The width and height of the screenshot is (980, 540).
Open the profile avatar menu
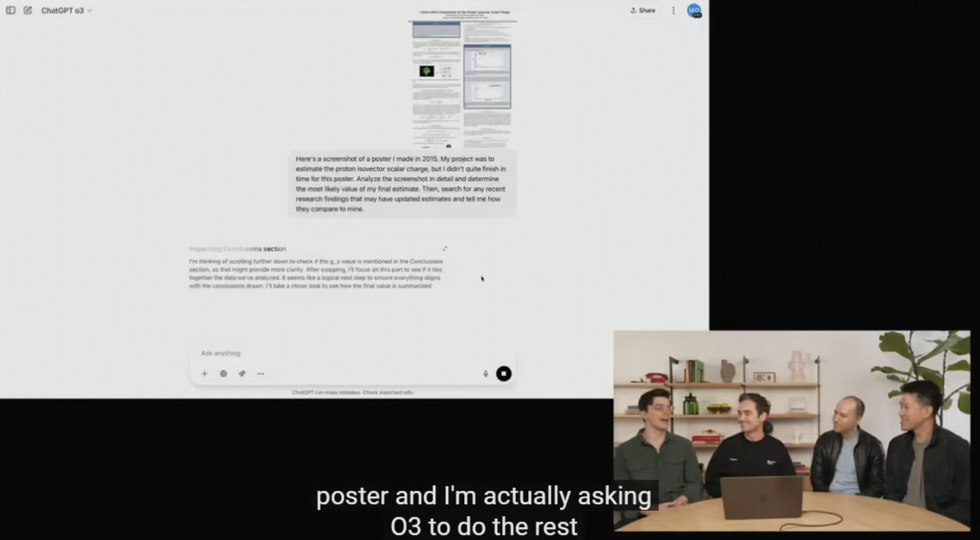pos(693,10)
